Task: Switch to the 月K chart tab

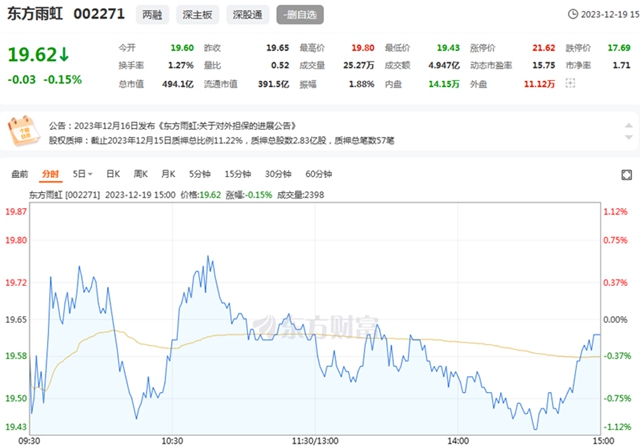Action: pyautogui.click(x=168, y=174)
